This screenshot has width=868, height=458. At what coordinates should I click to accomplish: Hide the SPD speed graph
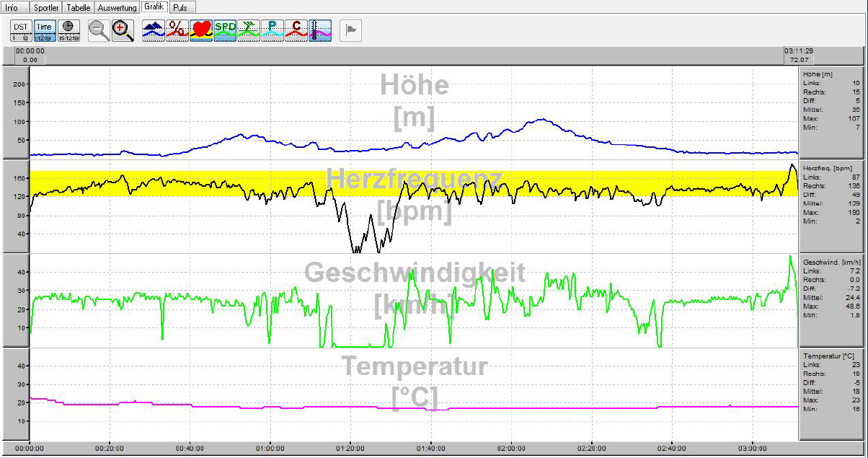[225, 30]
